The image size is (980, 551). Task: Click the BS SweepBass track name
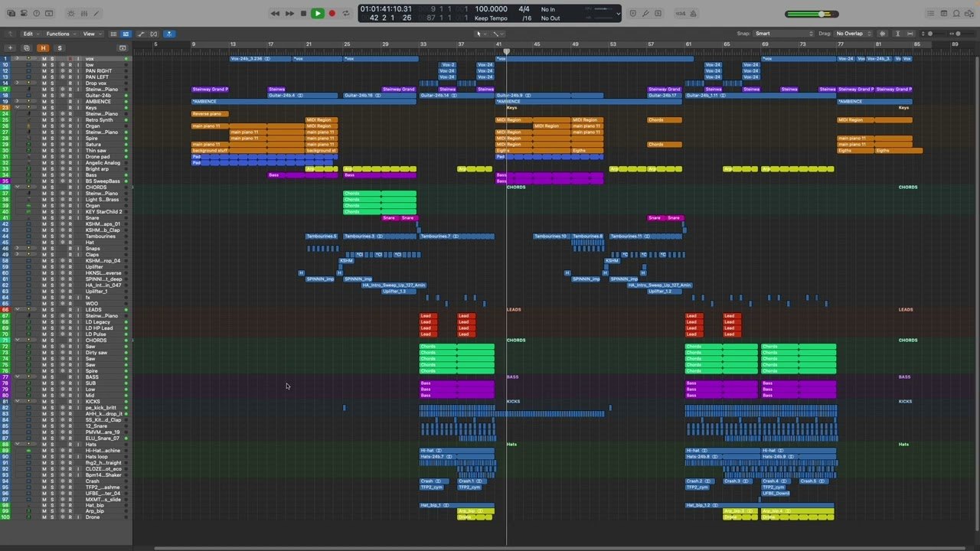pos(103,181)
